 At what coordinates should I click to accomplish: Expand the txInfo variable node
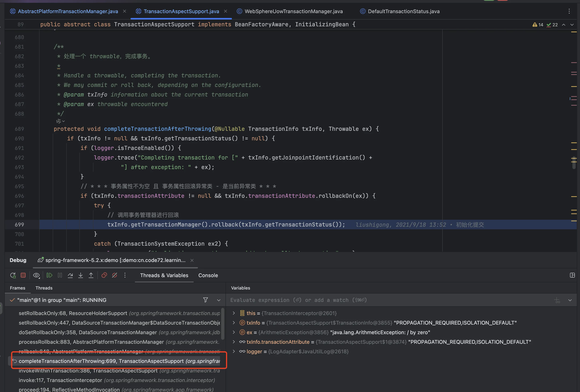click(x=234, y=323)
